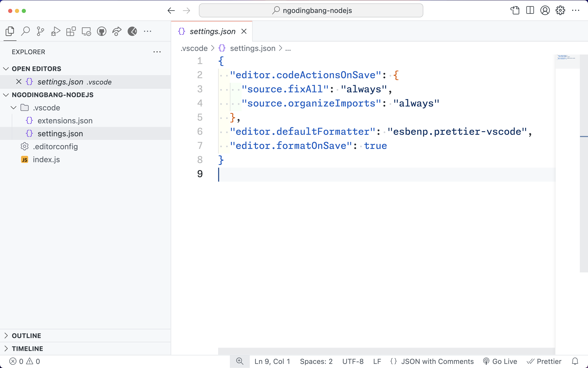
Task: Click the zoom magnifier icon in status bar
Action: [x=240, y=361]
